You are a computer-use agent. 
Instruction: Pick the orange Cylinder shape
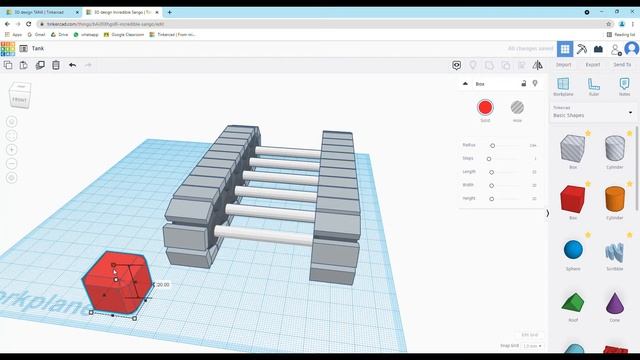615,200
